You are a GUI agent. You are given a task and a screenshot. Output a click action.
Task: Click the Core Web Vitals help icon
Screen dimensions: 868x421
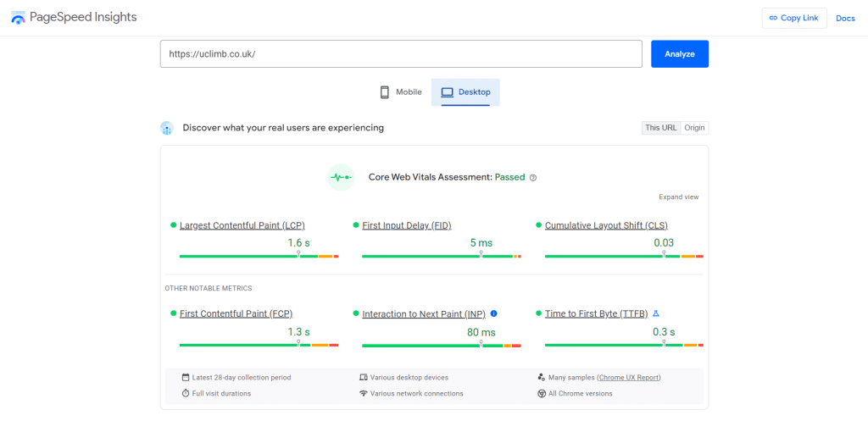click(x=533, y=178)
